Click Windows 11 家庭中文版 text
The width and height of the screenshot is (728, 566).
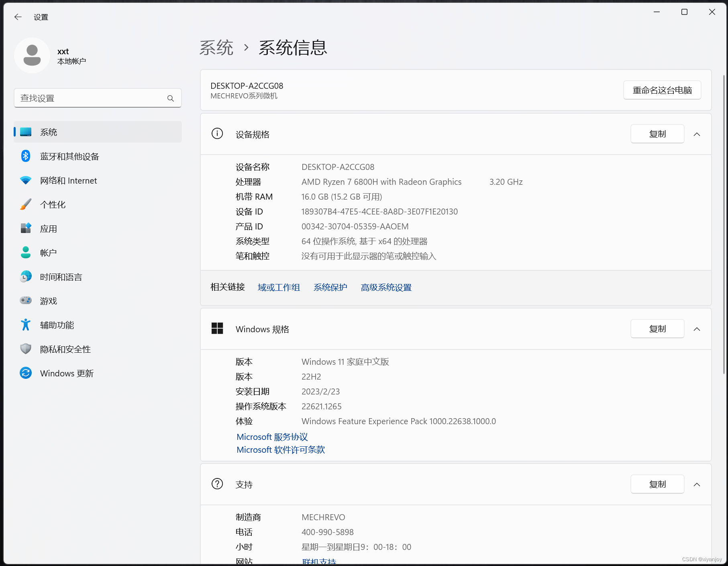coord(345,362)
